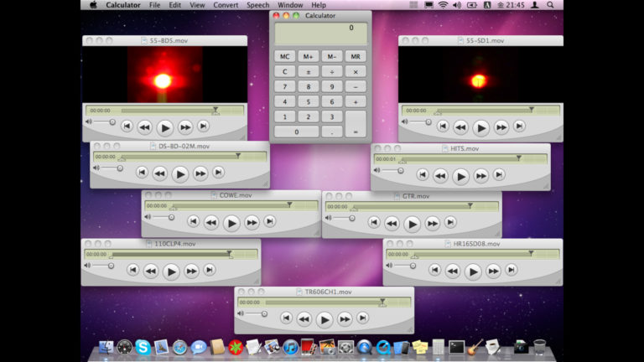The height and width of the screenshot is (362, 644).
Task: Open the Apple menu
Action: [93, 5]
